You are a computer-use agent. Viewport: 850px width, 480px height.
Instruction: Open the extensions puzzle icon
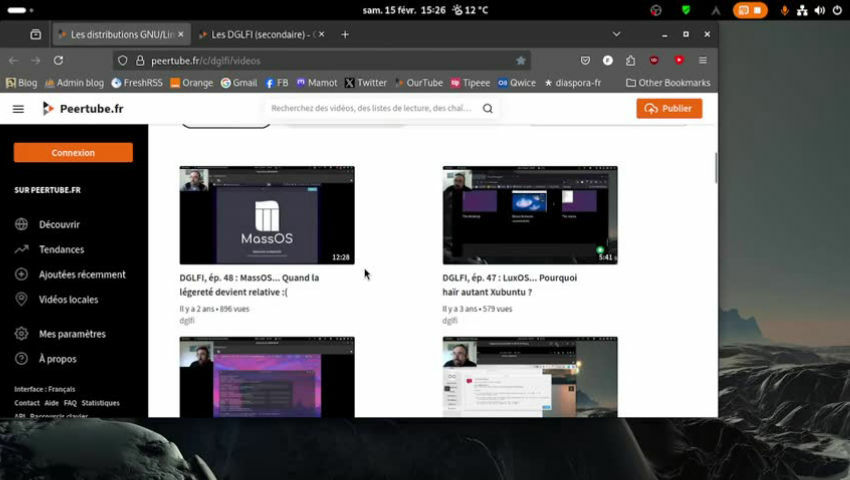point(630,61)
